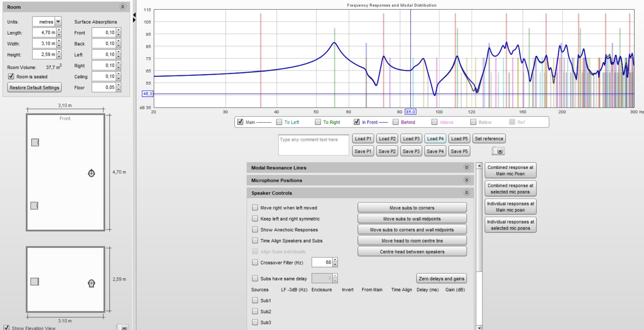Click the comment text field
Screen dimensions: 644x330
click(313, 145)
